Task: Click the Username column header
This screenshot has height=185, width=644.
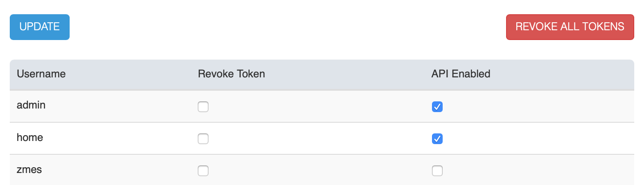Action: click(41, 74)
